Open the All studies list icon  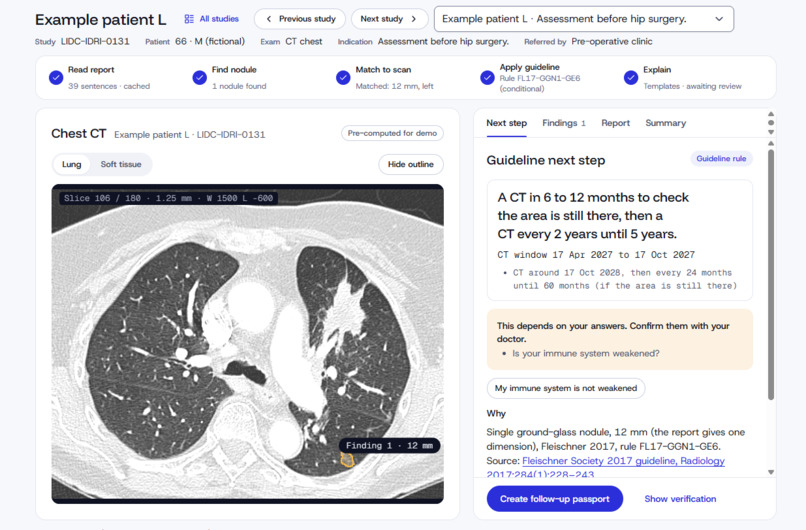pyautogui.click(x=189, y=19)
